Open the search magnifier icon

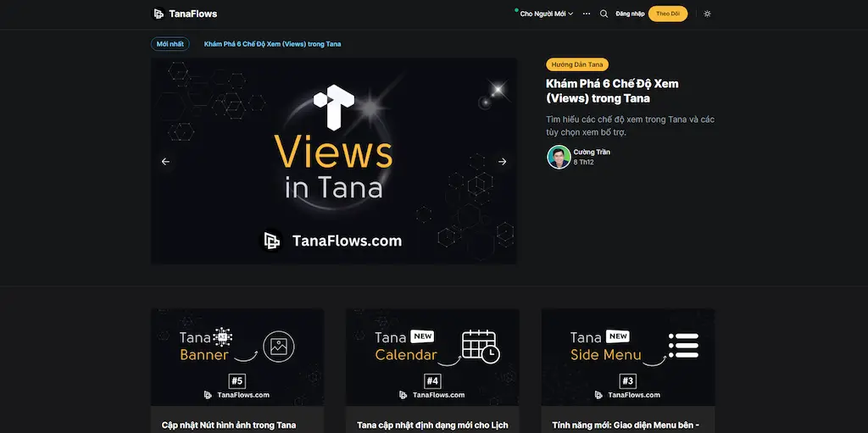[x=604, y=14]
